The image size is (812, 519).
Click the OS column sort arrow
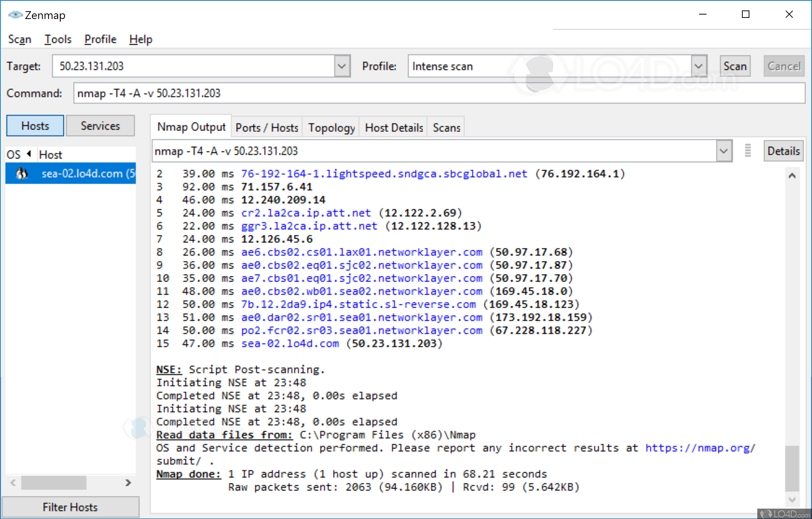(x=29, y=154)
